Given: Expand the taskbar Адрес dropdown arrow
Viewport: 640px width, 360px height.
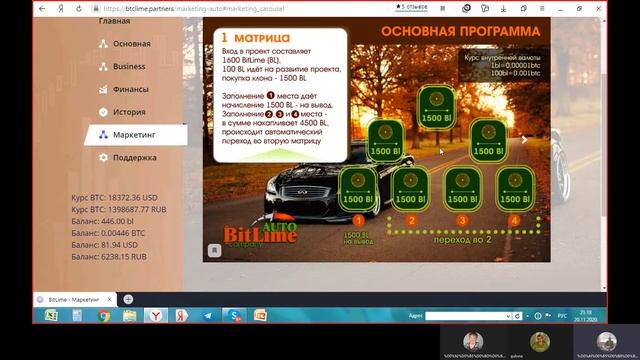Looking at the screenshot, I should coord(508,316).
